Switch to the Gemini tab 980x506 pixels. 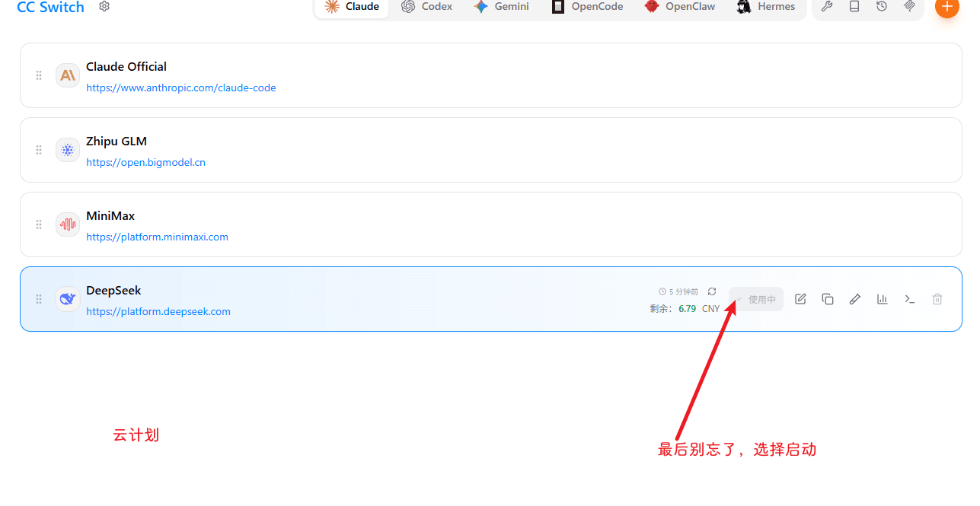[501, 7]
